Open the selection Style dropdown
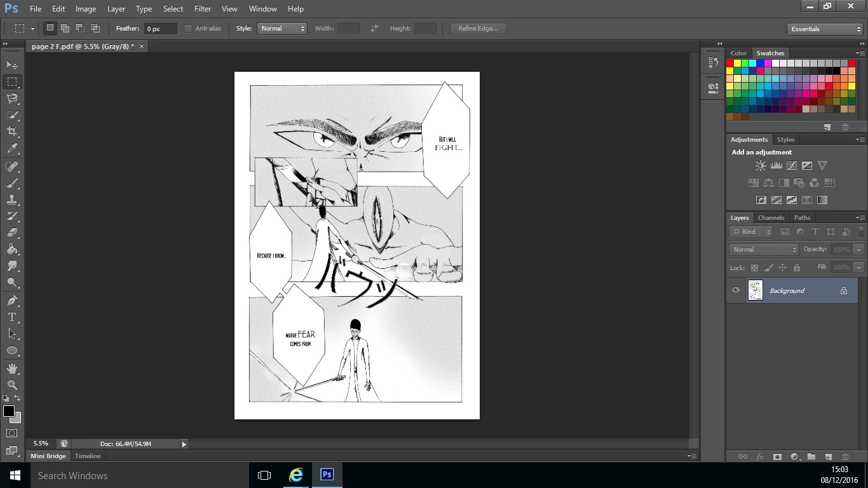Image resolution: width=868 pixels, height=488 pixels. 282,29
